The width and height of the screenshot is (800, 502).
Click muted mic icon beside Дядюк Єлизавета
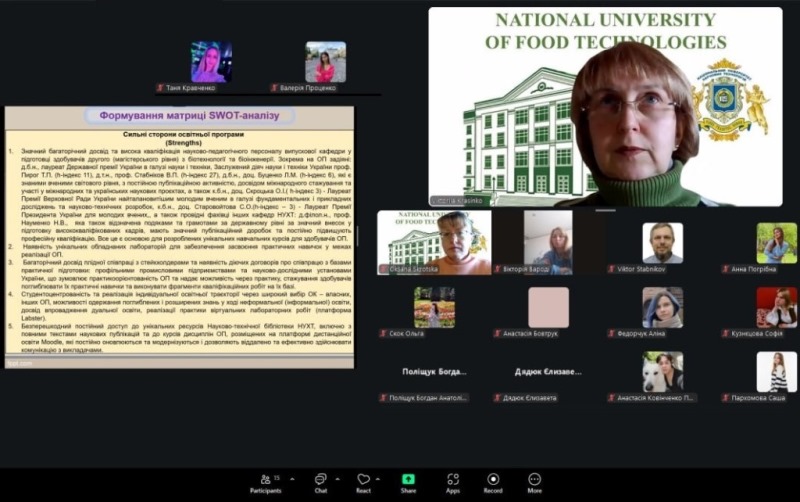tap(497, 397)
